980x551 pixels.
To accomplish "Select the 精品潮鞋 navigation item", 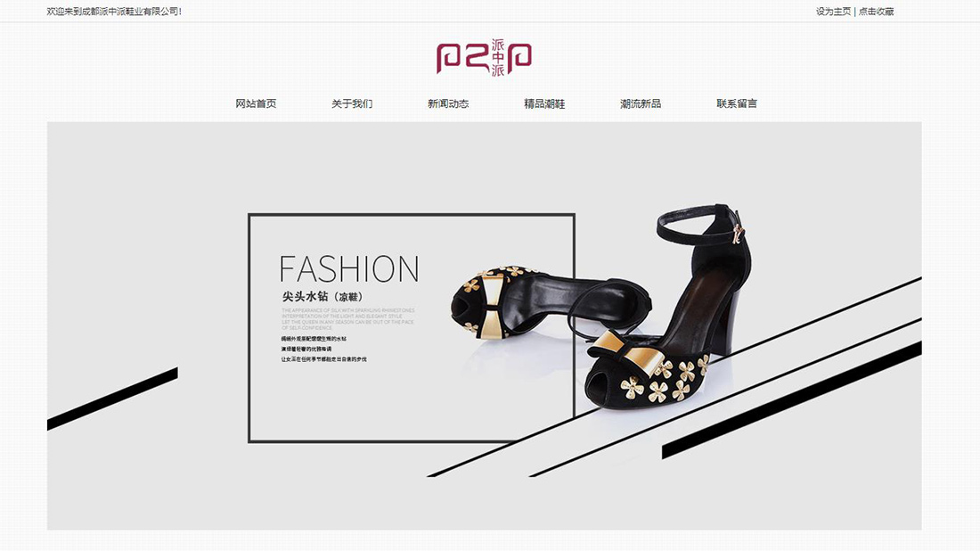I will coord(544,103).
